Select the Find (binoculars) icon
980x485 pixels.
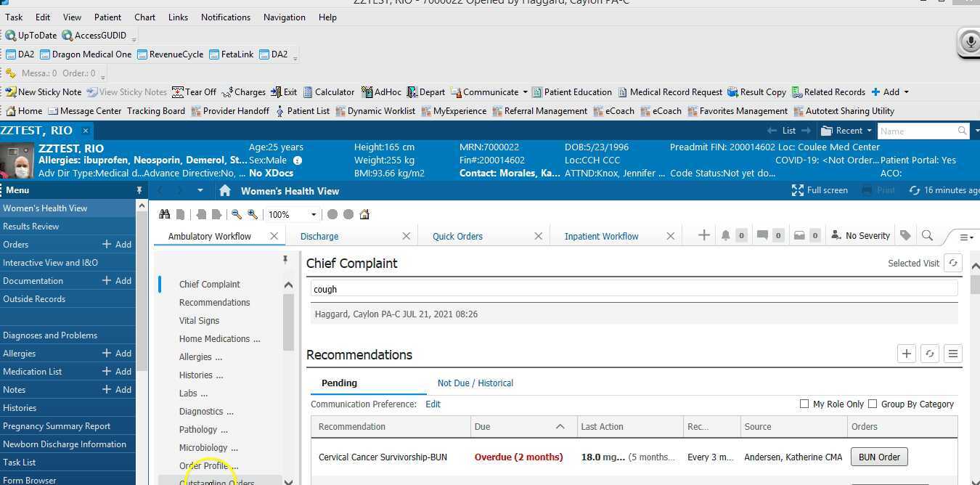click(165, 213)
